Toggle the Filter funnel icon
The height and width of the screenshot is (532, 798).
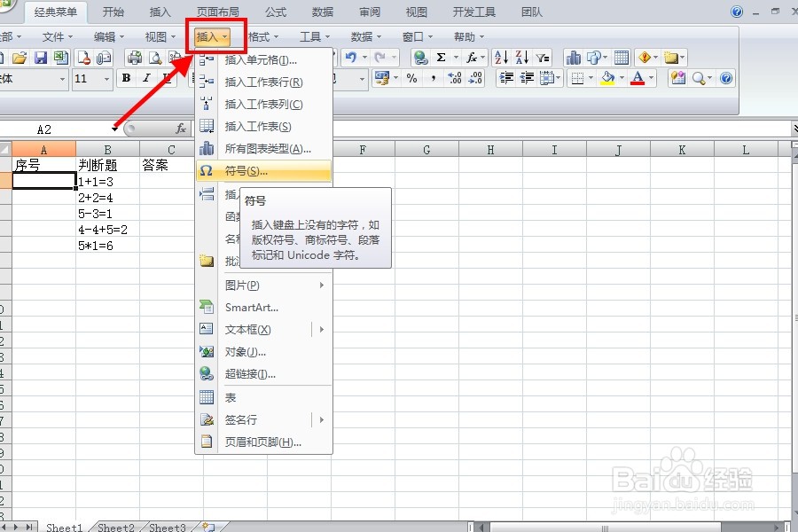click(543, 58)
